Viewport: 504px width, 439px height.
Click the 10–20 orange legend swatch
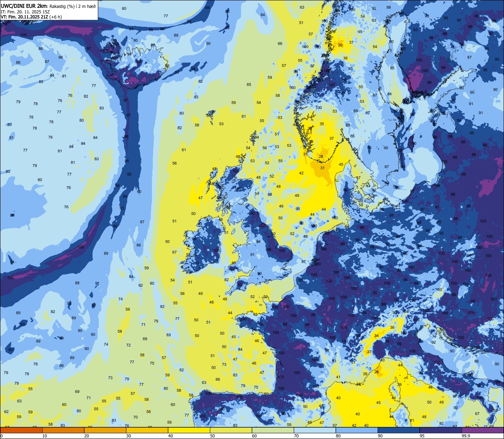63,430
